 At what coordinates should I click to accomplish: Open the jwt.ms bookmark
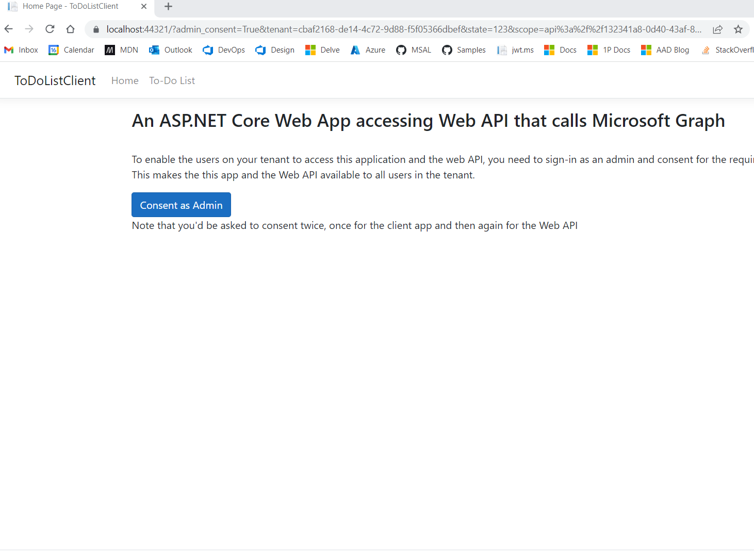pyautogui.click(x=515, y=50)
